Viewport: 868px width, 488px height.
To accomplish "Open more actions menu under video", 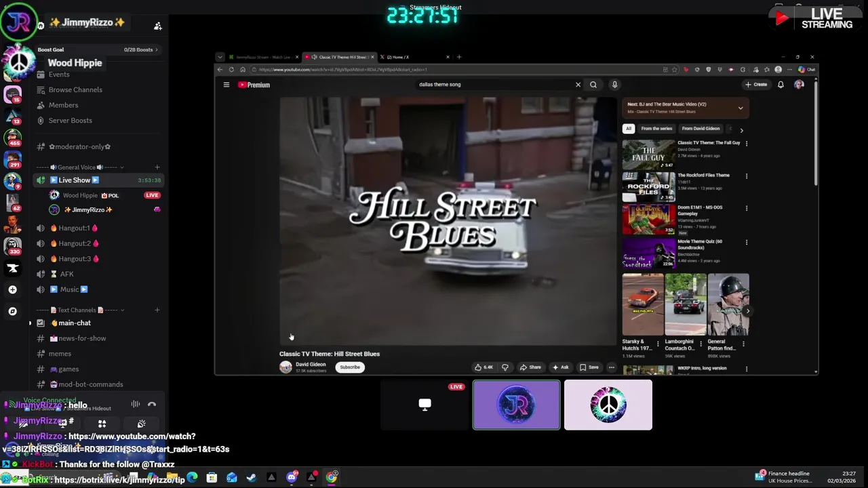I will pyautogui.click(x=611, y=367).
